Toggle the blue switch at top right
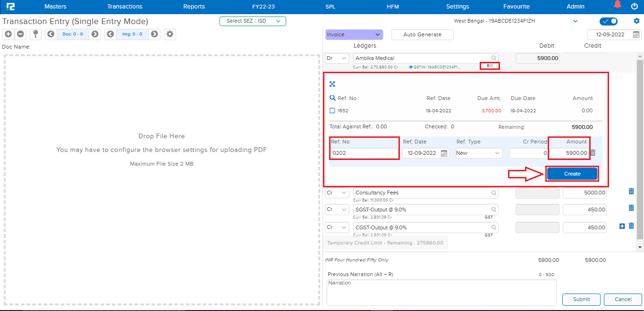 (608, 21)
